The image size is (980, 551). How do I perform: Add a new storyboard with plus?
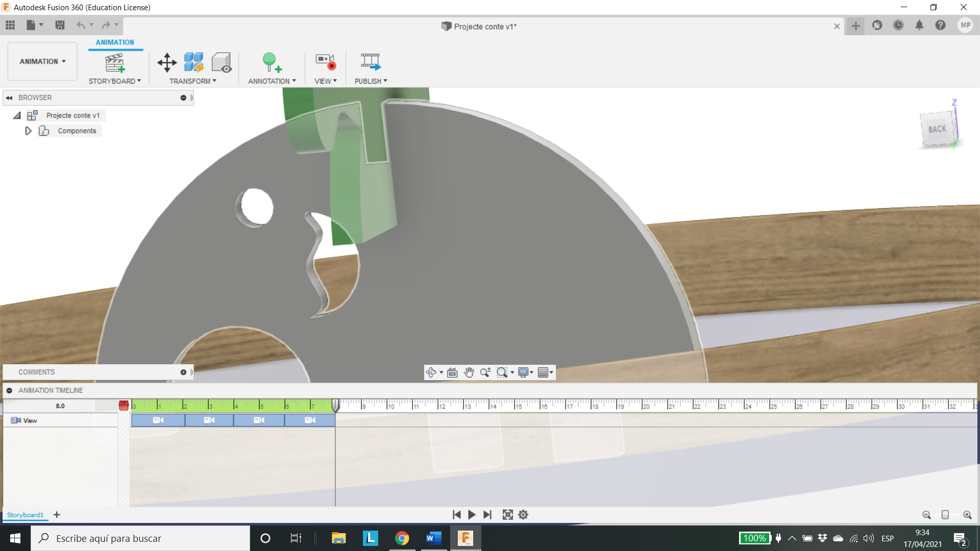pos(57,515)
